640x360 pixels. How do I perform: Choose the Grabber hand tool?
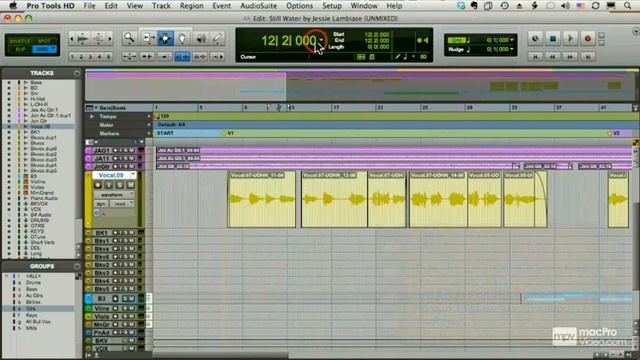tap(182, 38)
